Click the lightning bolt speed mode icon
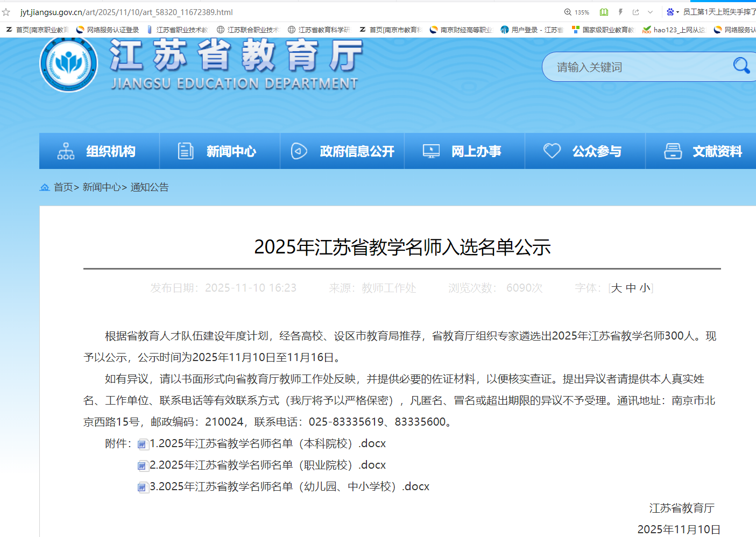The width and height of the screenshot is (756, 537). click(x=620, y=12)
